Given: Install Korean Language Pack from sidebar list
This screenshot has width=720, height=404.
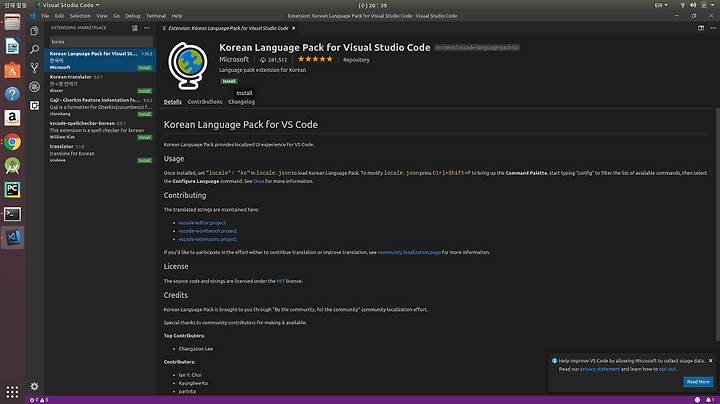Looking at the screenshot, I should (x=145, y=67).
